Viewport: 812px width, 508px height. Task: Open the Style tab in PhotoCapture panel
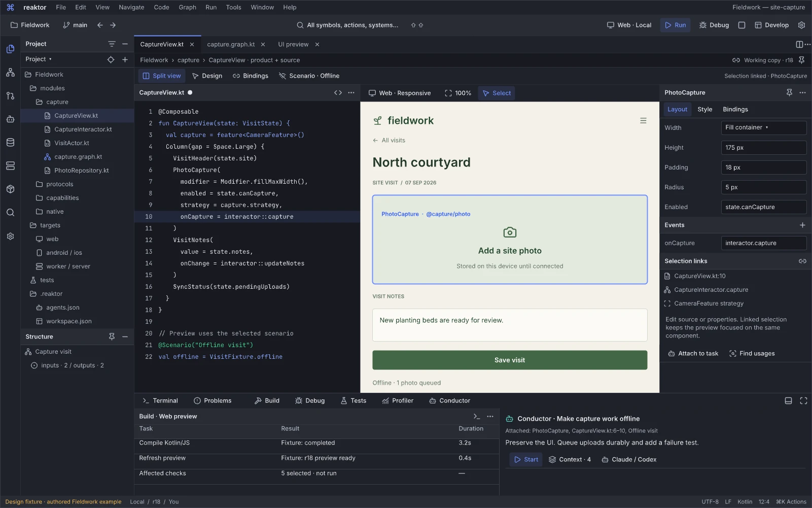pos(705,110)
